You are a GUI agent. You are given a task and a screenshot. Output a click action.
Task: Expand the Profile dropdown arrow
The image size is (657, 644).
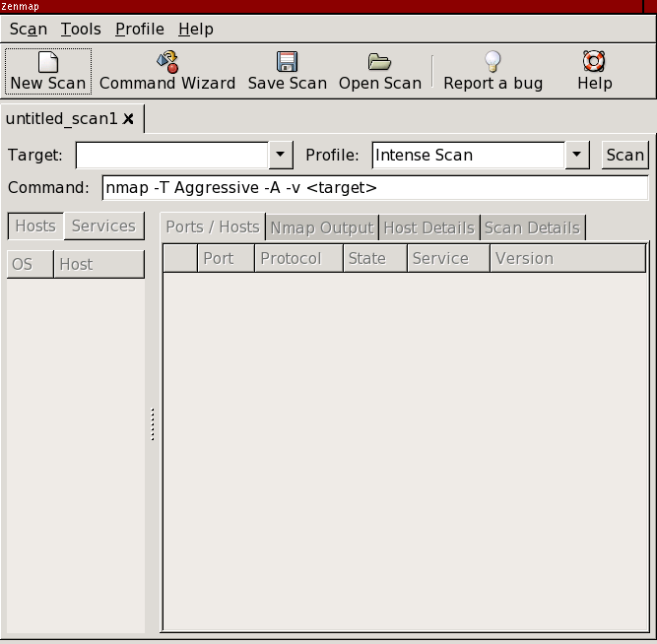pyautogui.click(x=577, y=155)
